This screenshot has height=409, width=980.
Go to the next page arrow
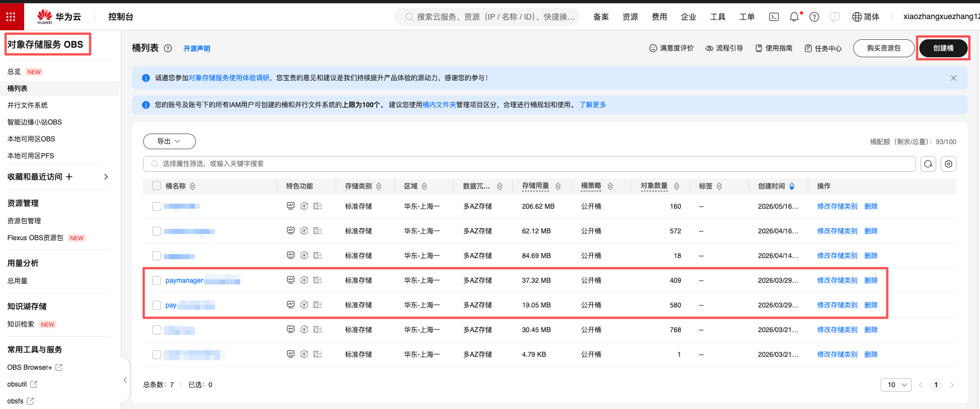click(952, 385)
